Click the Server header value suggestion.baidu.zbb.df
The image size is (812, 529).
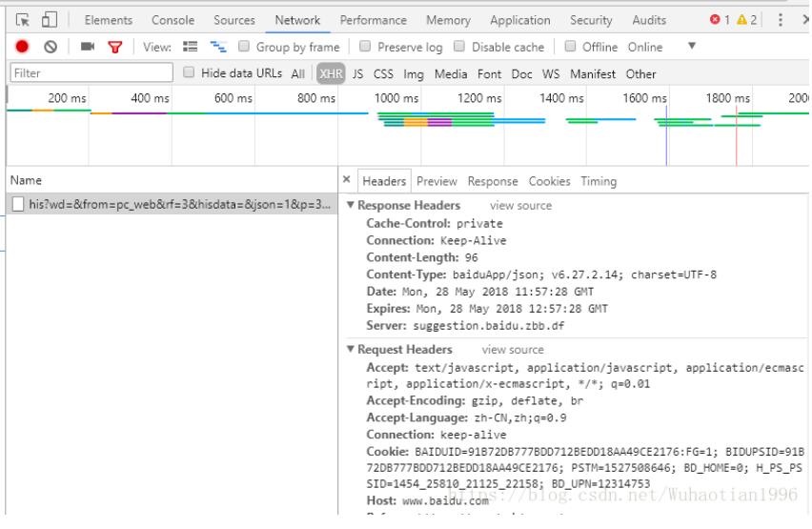pos(488,326)
